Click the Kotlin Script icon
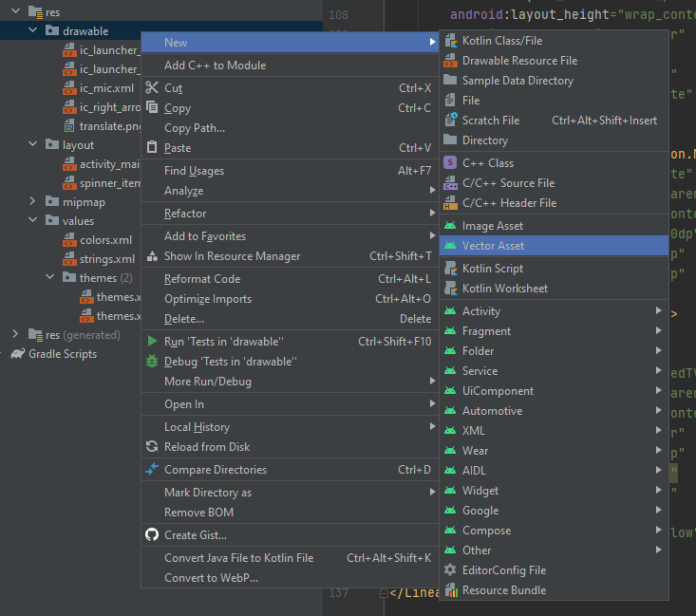 pos(450,269)
